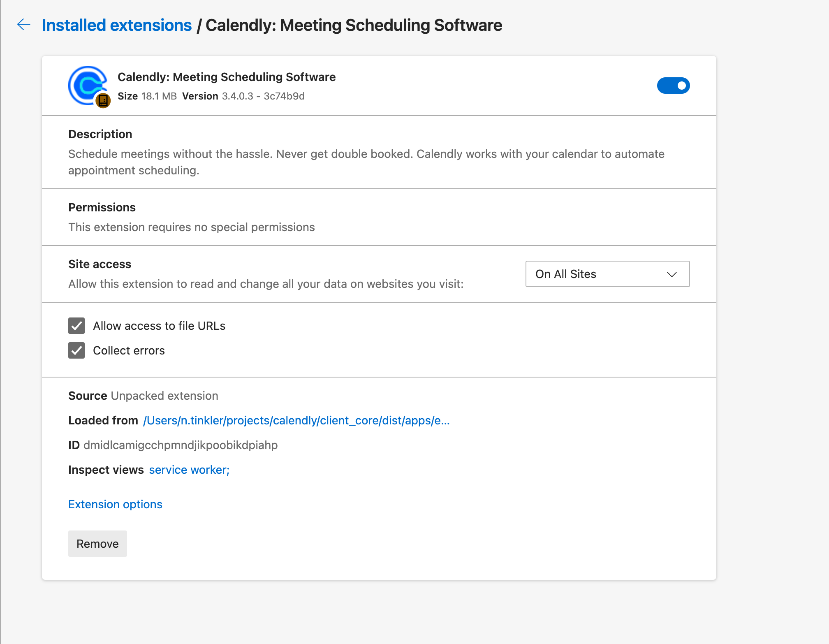Viewport: 829px width, 644px height.
Task: Open the Extension options link
Action: (x=115, y=504)
